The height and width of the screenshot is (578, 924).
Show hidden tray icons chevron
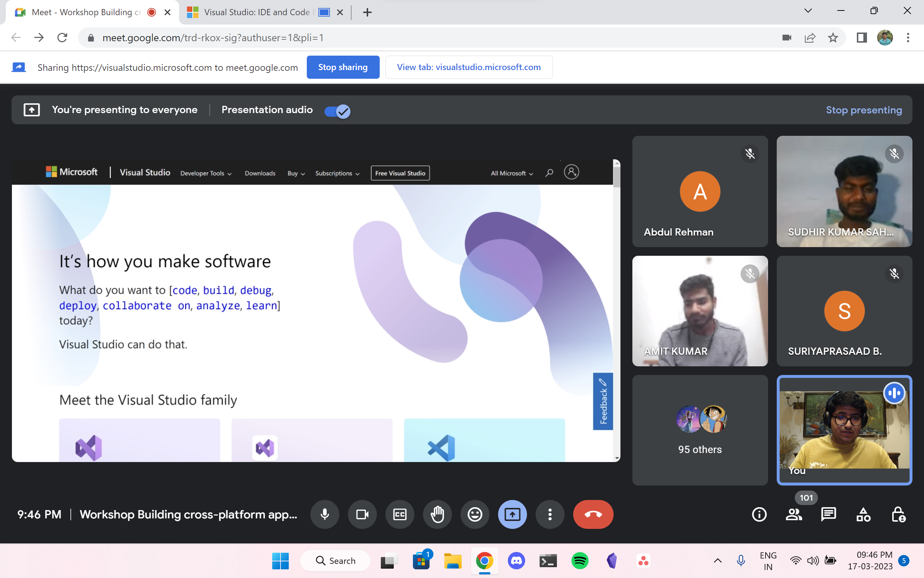click(718, 561)
